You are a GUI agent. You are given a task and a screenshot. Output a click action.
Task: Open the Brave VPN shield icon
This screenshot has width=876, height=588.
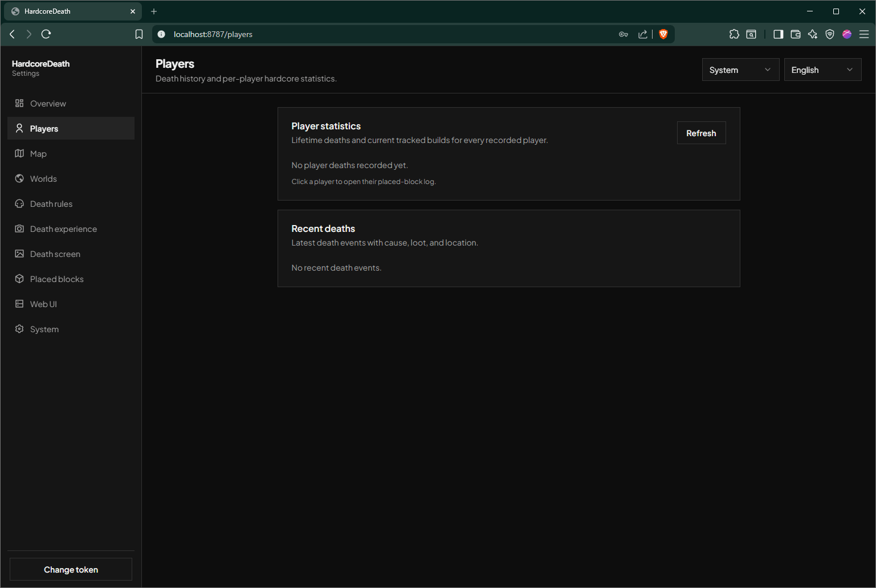pyautogui.click(x=830, y=34)
